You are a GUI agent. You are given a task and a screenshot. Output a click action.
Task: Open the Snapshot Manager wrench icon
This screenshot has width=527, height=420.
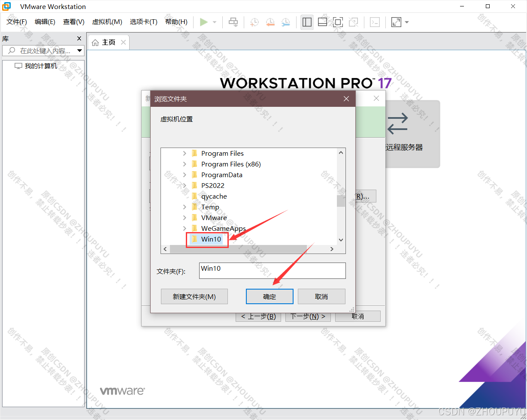(285, 22)
